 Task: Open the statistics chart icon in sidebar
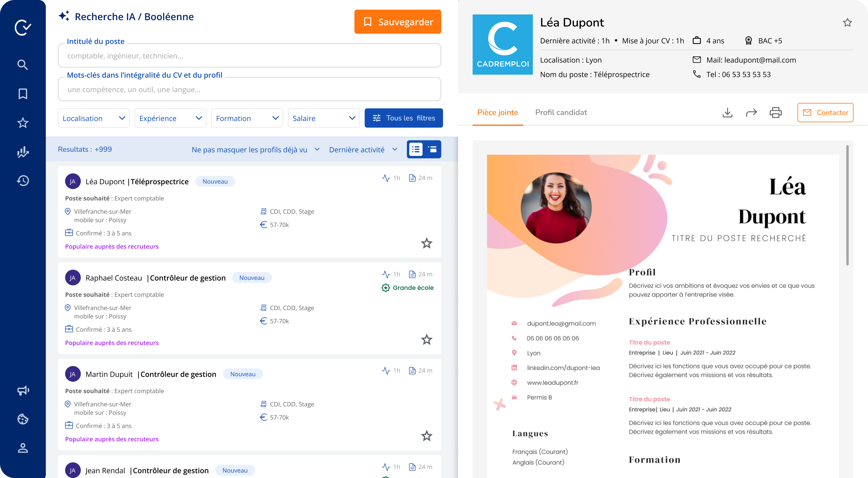point(23,152)
